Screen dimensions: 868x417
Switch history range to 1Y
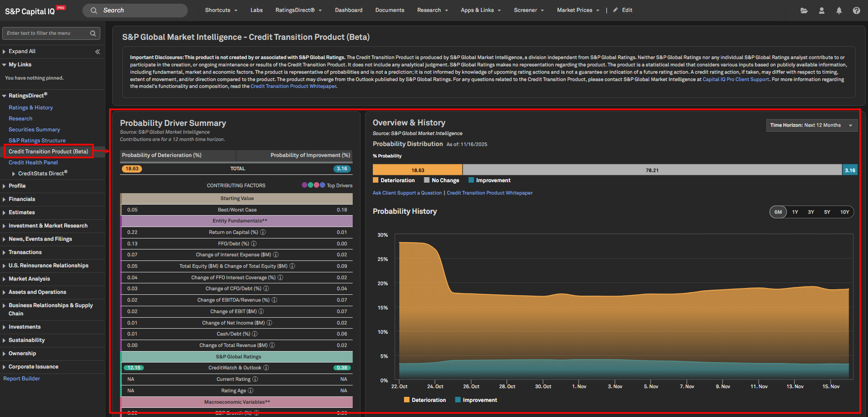coord(795,212)
